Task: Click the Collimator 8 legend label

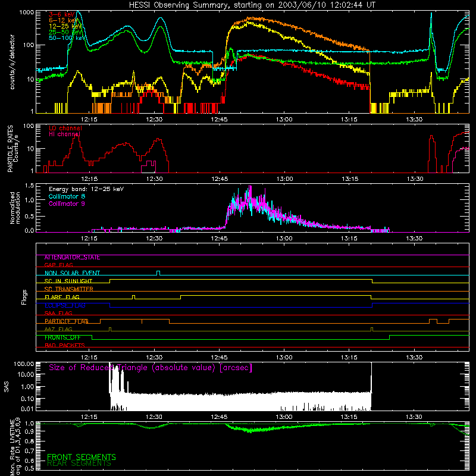Action: 67,196
